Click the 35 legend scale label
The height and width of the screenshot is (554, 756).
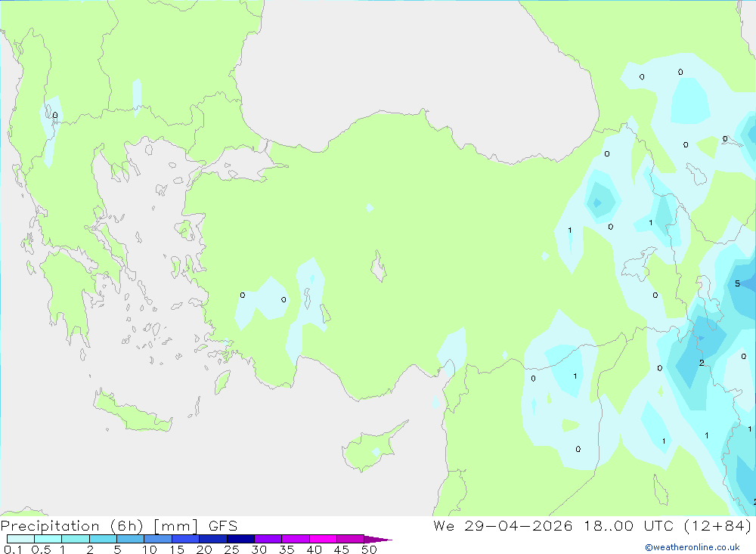(287, 549)
